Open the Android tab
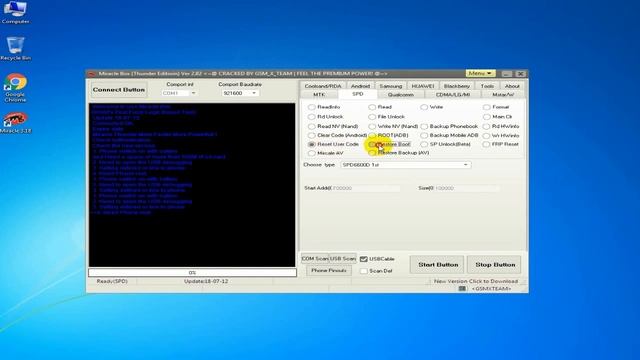The width and height of the screenshot is (640, 360). [360, 86]
